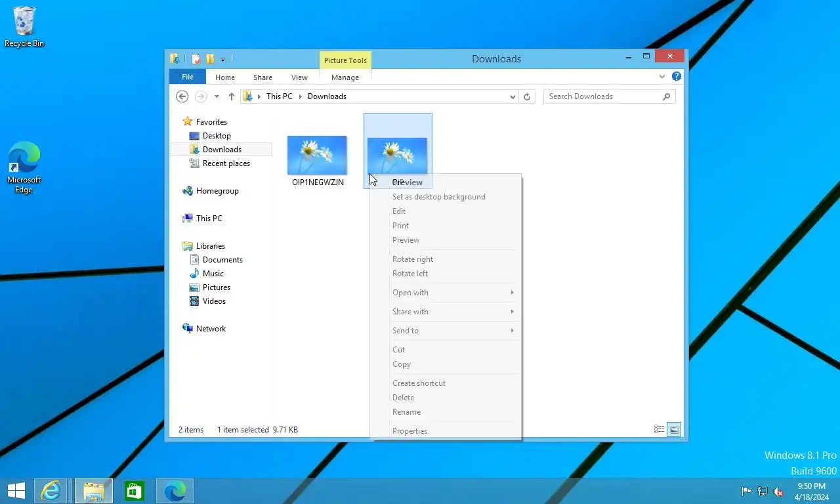Image resolution: width=840 pixels, height=504 pixels.
Task: Switch to the Share ribbon tab
Action: click(262, 77)
